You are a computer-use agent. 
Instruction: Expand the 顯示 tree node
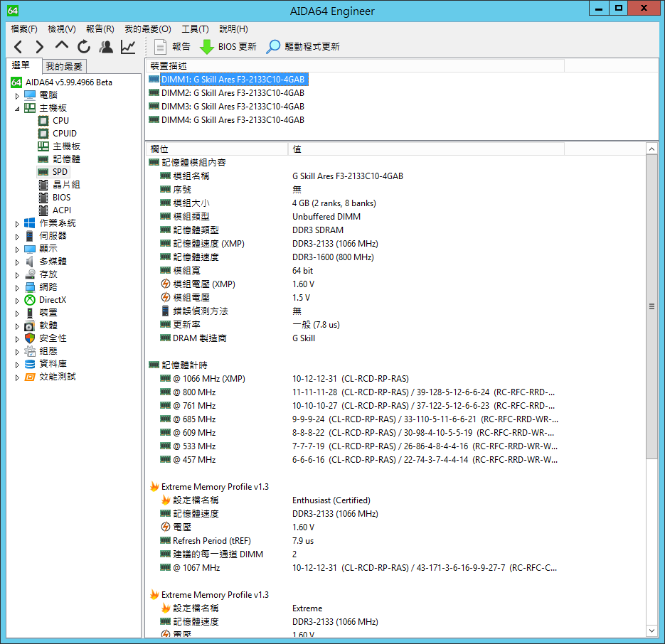(17, 249)
